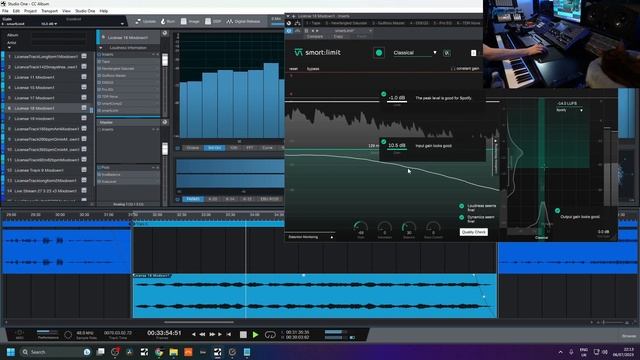Image resolution: width=640 pixels, height=360 pixels.
Task: Toggle the smart:limit insert in track inserts
Action: pyautogui.click(x=99, y=111)
